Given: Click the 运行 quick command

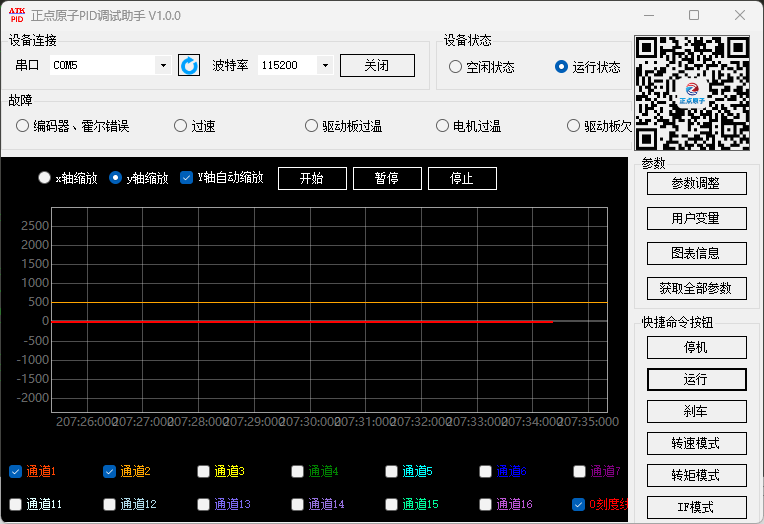Looking at the screenshot, I should [x=697, y=379].
